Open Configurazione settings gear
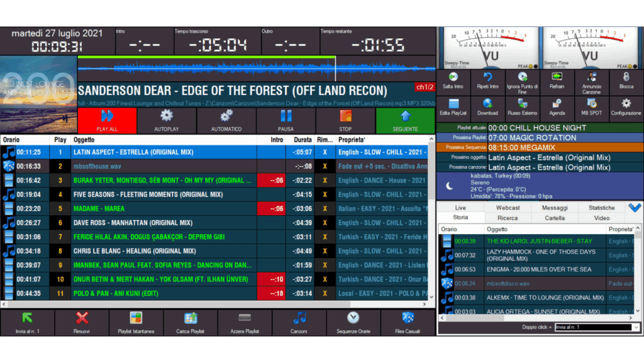Viewport: 644px width, 363px height. (x=626, y=104)
